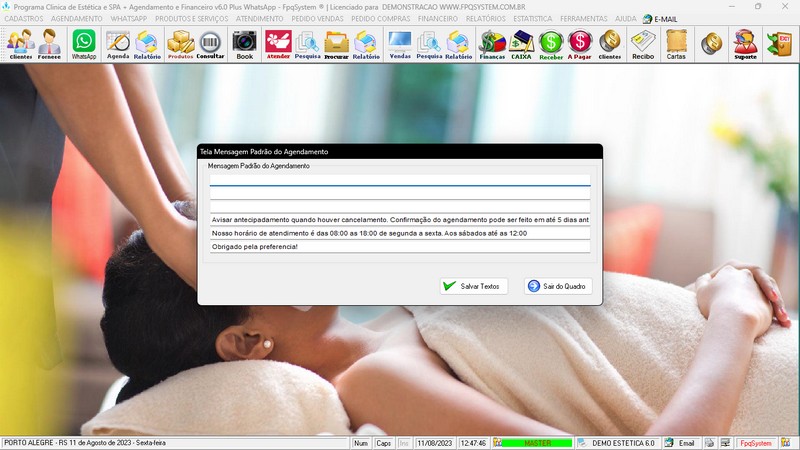Open the CAIXA cash register icon
800x450 pixels.
(521, 44)
